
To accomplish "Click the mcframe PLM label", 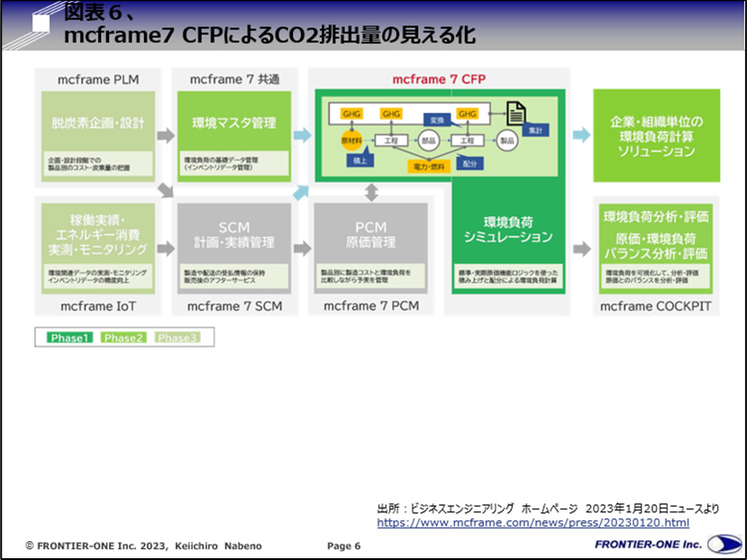I will tap(98, 79).
